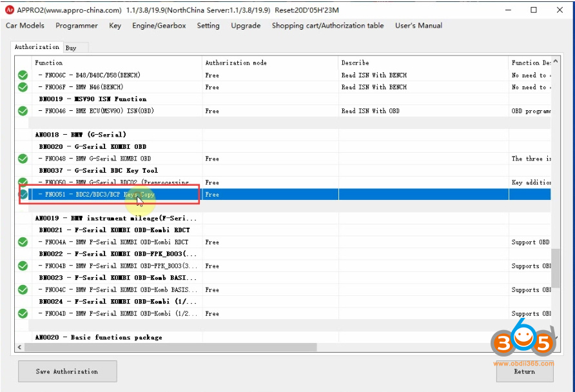Click green check icon beside FN0046 MSV90 ISN row
The width and height of the screenshot is (575, 392).
coord(23,111)
